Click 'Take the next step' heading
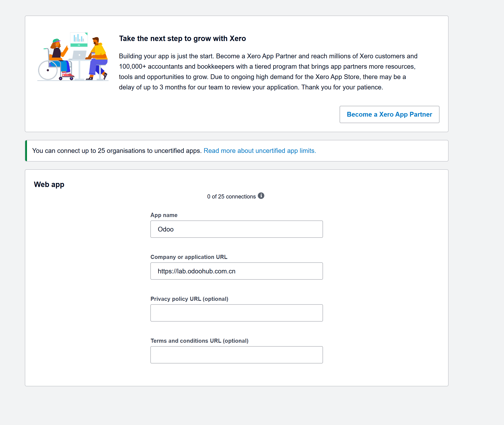 (x=183, y=39)
